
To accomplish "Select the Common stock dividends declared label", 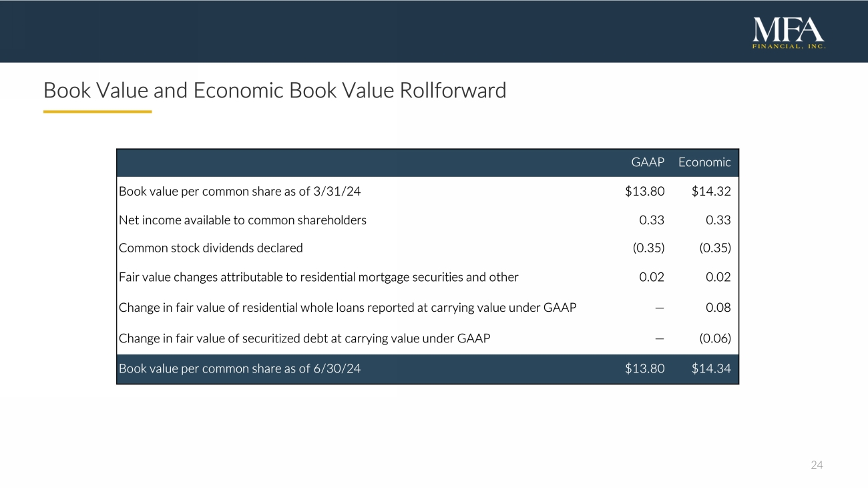I will (x=210, y=248).
